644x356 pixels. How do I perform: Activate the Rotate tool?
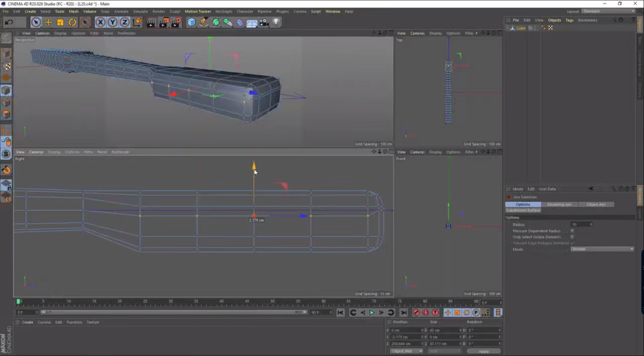coord(72,22)
